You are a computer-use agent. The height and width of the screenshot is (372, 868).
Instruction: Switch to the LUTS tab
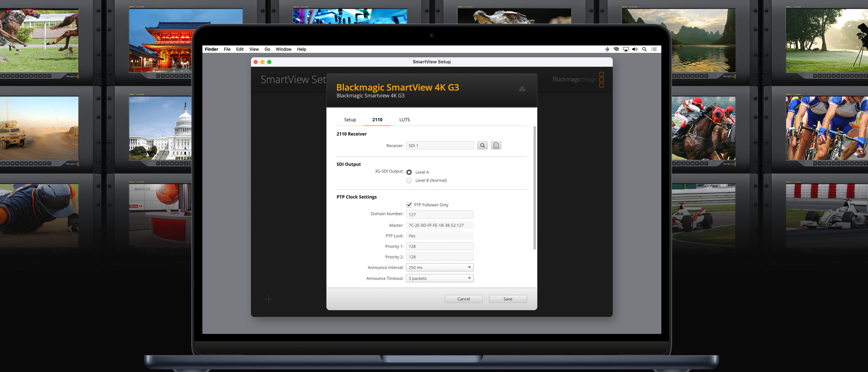coord(404,120)
